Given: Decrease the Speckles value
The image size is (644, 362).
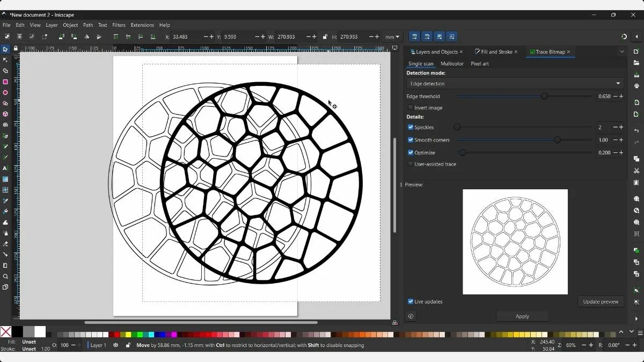Looking at the screenshot, I should point(615,127).
